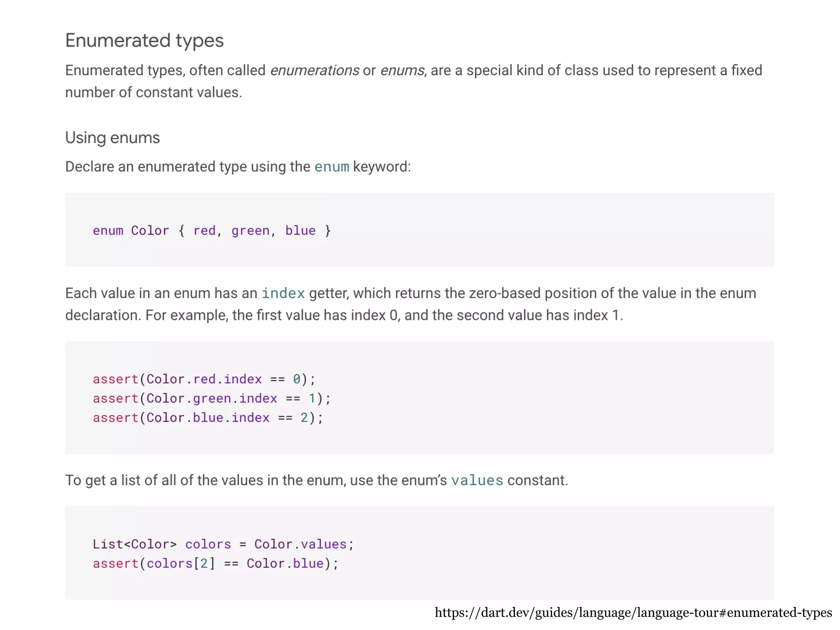Click the green 'index' code link
Viewport: 840px width, 630px height.
click(x=283, y=293)
